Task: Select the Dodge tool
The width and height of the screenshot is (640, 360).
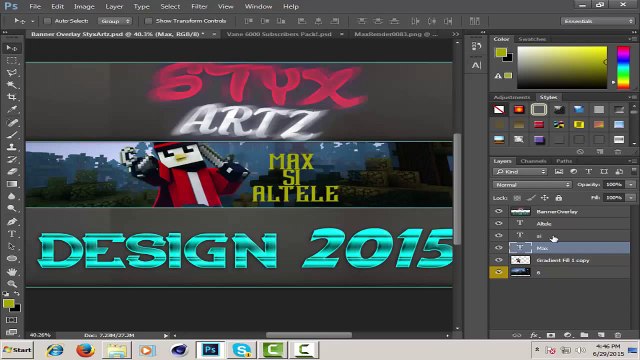Action: pyautogui.click(x=11, y=209)
